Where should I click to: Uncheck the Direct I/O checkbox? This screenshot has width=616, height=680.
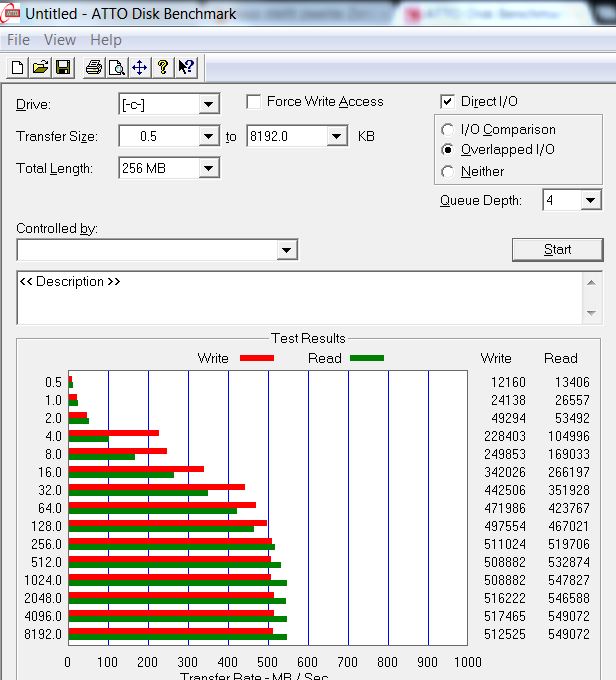(447, 102)
